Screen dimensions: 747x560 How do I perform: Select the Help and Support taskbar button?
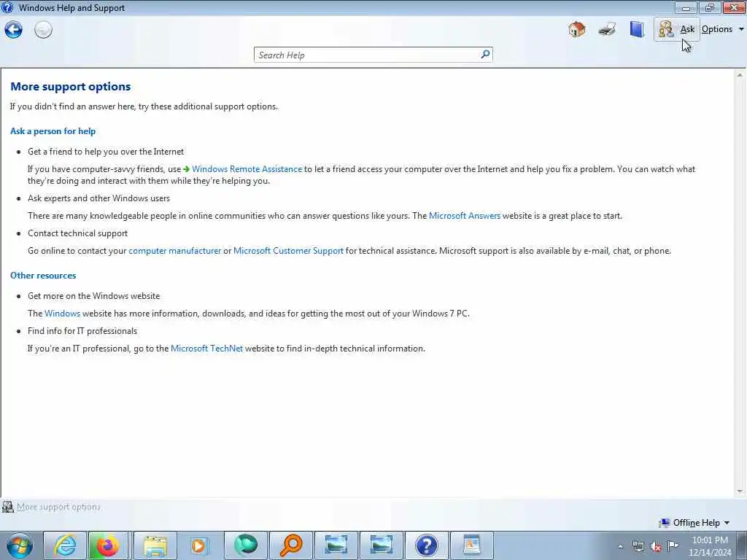click(x=426, y=545)
